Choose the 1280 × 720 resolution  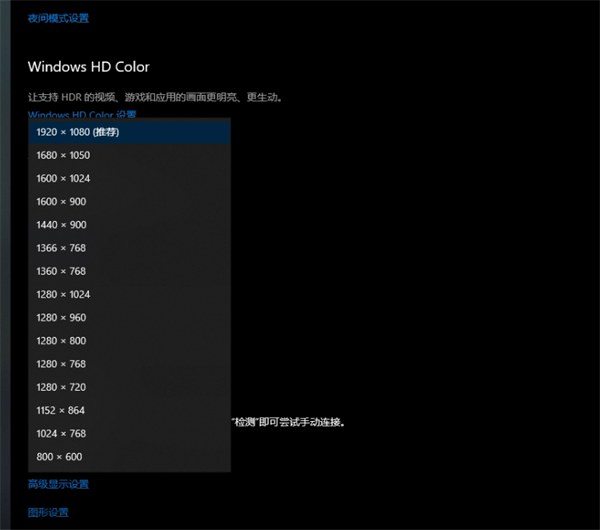(x=129, y=387)
